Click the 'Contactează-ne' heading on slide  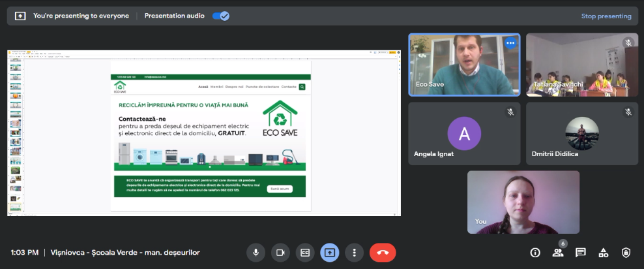coord(142,119)
